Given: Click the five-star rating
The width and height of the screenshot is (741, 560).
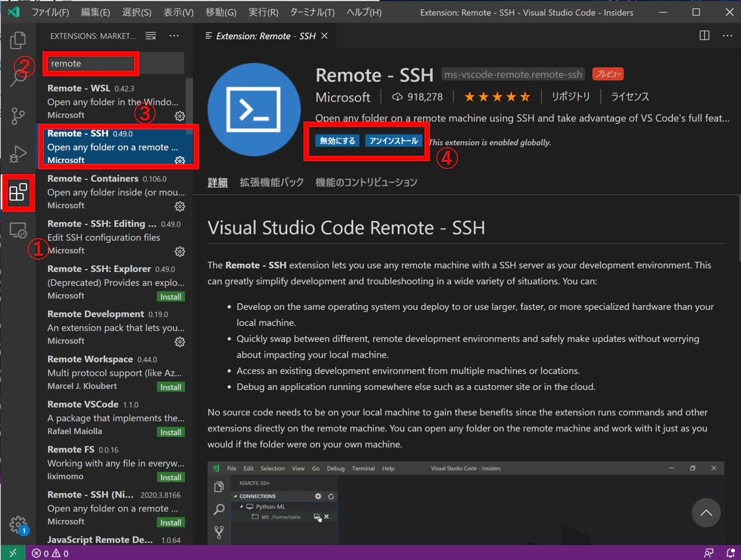Looking at the screenshot, I should pyautogui.click(x=497, y=97).
